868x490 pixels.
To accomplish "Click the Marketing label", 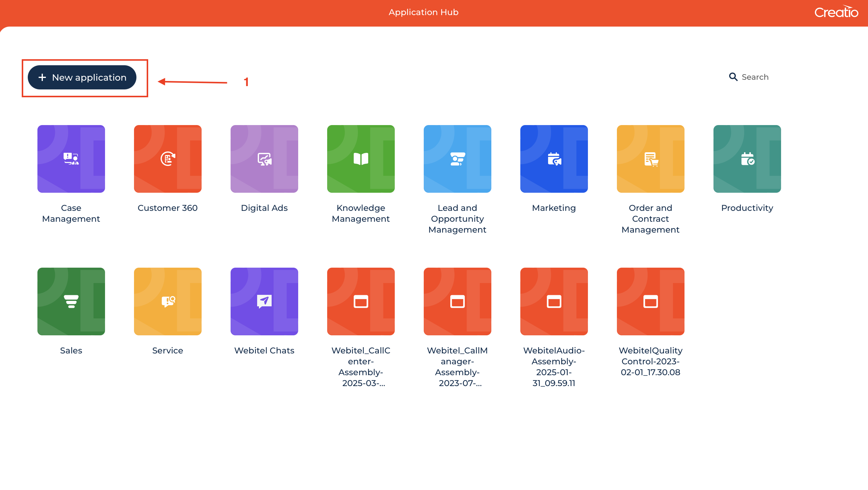I will [x=554, y=208].
